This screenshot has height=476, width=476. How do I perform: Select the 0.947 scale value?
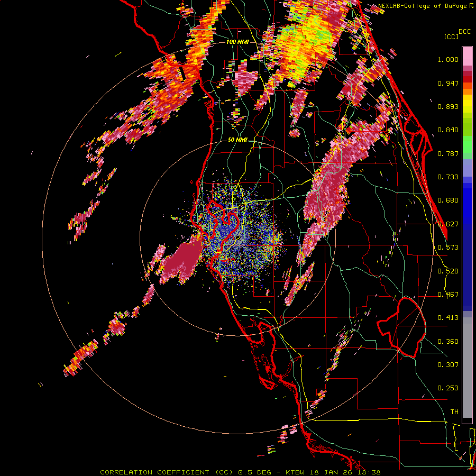pos(448,83)
